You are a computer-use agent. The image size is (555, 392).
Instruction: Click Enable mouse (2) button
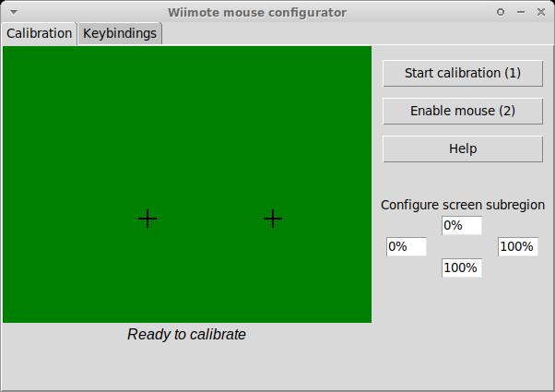pos(463,112)
